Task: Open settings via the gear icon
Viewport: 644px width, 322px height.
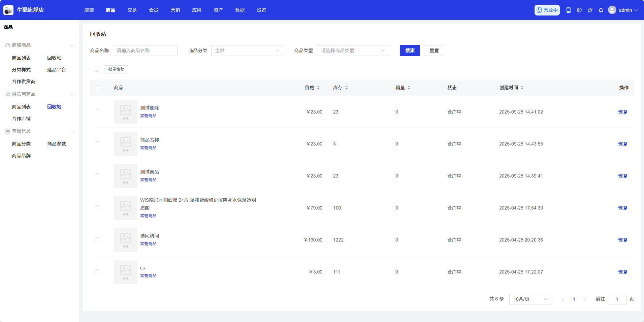Action: pyautogui.click(x=579, y=10)
